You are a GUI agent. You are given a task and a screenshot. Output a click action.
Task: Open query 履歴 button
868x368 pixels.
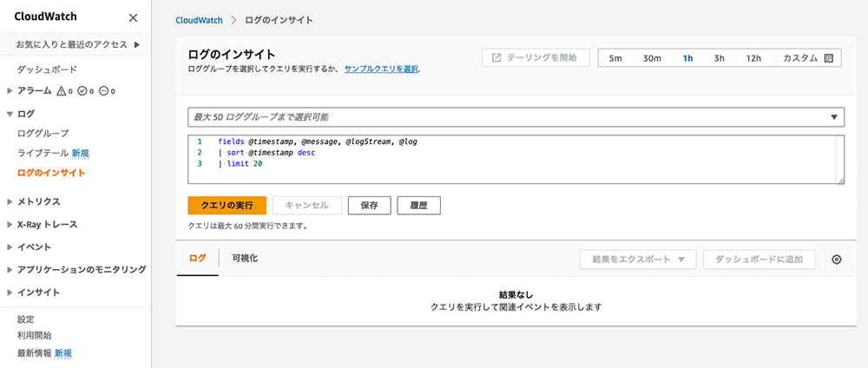coord(419,206)
